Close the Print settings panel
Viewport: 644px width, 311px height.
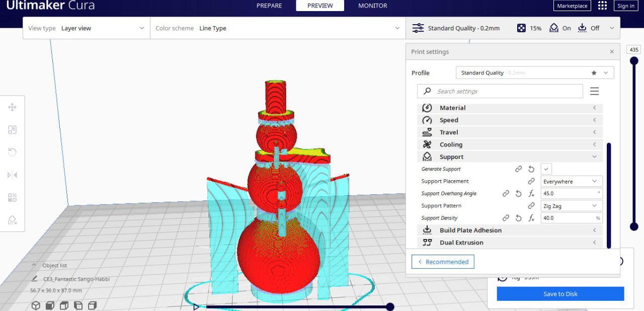click(x=612, y=52)
